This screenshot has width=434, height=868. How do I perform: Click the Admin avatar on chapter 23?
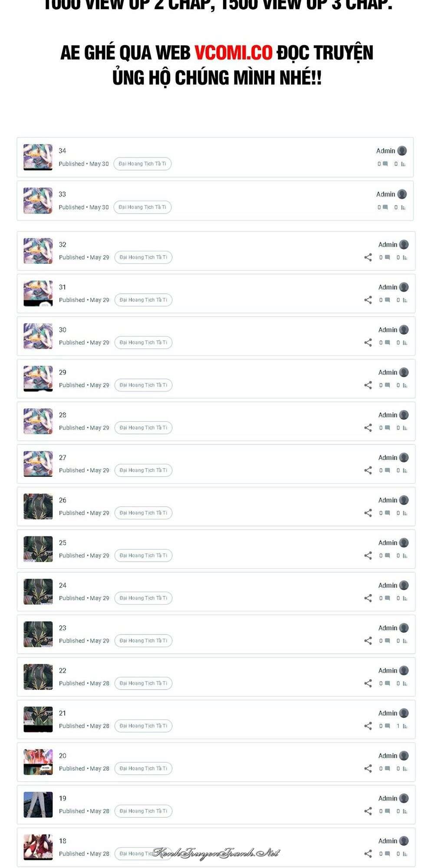404,628
